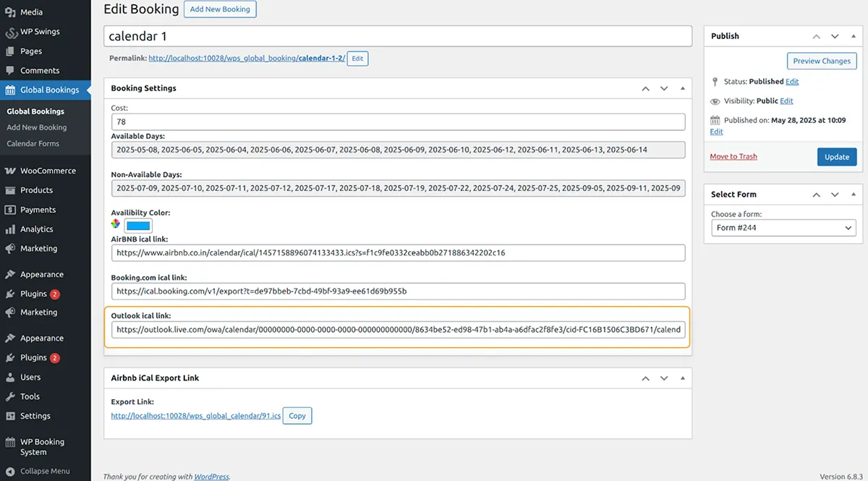The height and width of the screenshot is (481, 868).
Task: Open Add New Booking submenu item
Action: click(x=36, y=127)
